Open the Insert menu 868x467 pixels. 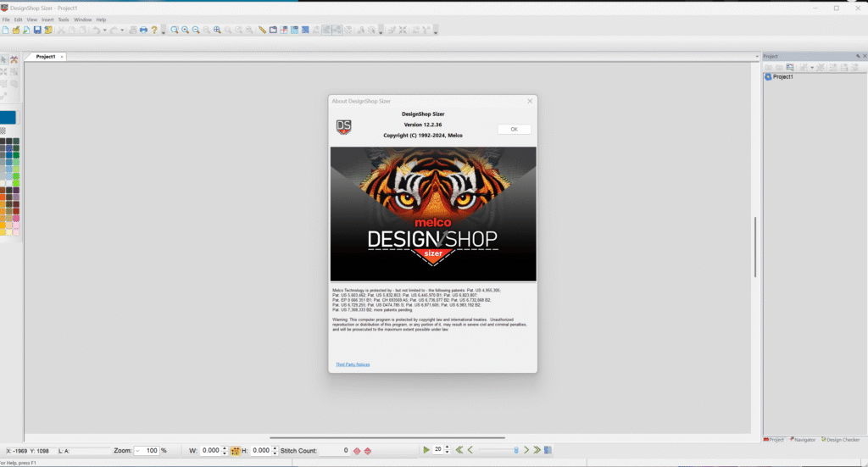point(47,19)
